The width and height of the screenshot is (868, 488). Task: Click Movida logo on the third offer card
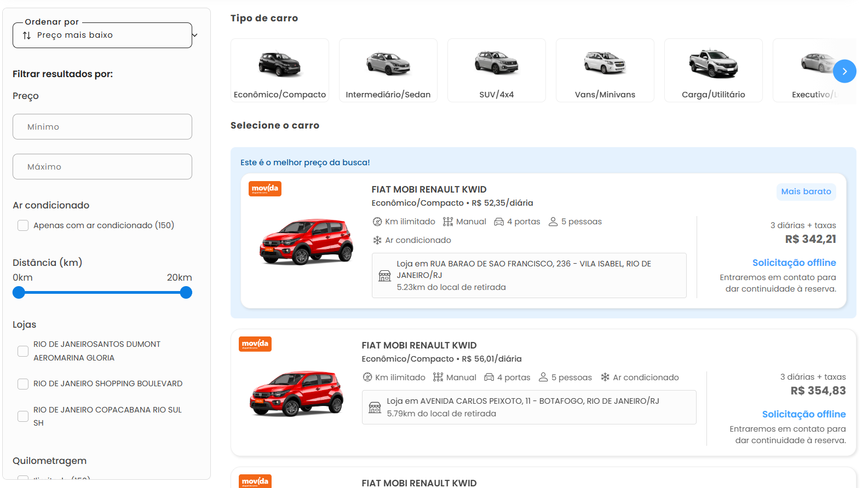click(x=255, y=481)
